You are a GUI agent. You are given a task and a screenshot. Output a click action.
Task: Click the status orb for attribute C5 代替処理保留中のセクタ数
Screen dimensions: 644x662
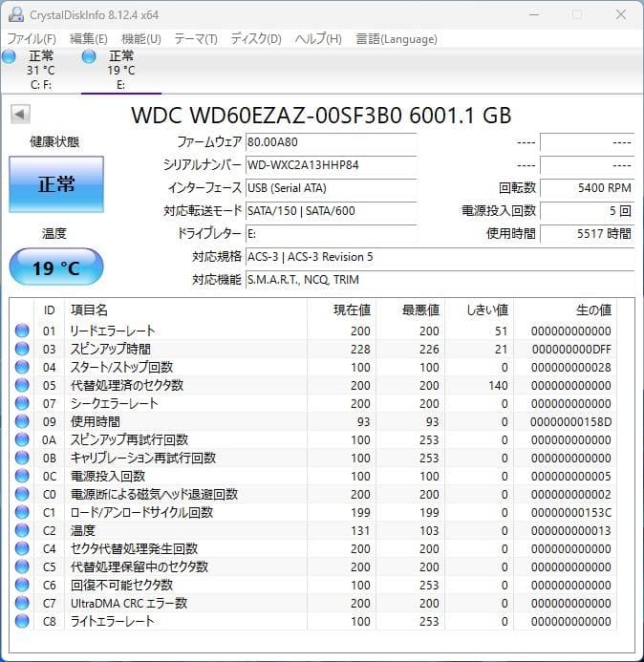pyautogui.click(x=22, y=566)
